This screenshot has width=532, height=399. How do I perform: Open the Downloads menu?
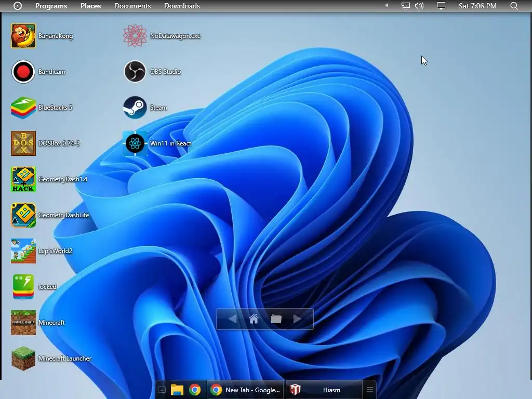182,6
